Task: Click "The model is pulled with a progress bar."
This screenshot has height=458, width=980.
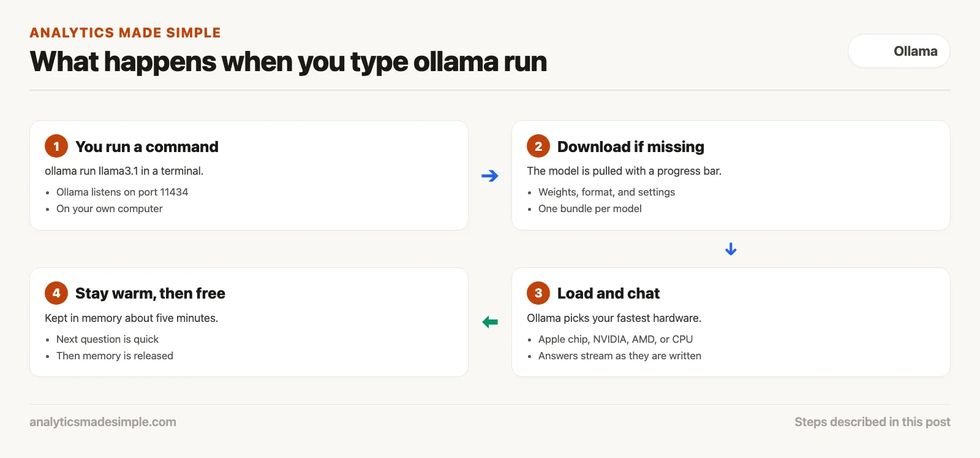Action: point(624,171)
